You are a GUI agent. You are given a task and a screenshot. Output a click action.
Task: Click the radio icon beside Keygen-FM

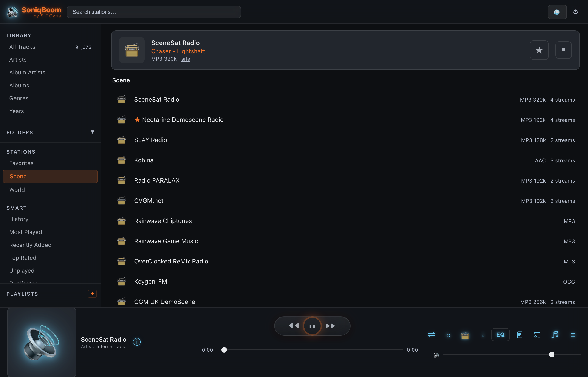click(122, 282)
